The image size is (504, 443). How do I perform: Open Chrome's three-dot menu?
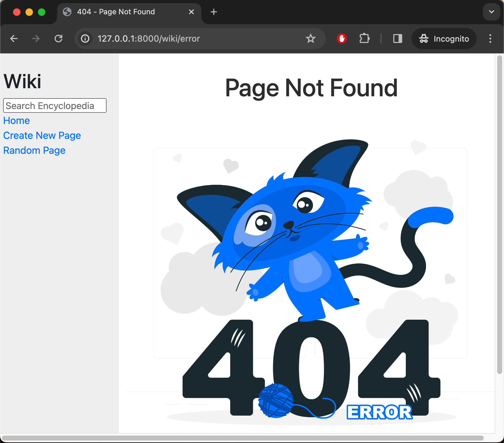pyautogui.click(x=490, y=39)
